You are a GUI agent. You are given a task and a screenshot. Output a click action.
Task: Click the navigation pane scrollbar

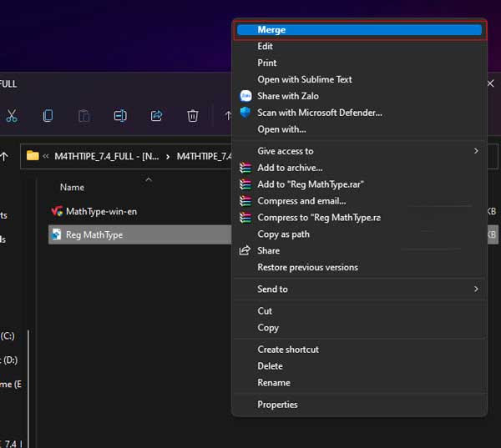pyautogui.click(x=28, y=388)
